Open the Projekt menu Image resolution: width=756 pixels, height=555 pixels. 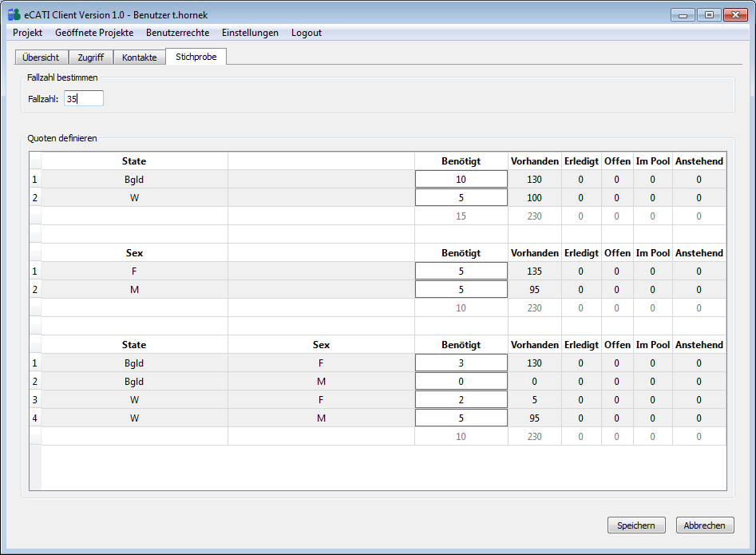[x=28, y=33]
